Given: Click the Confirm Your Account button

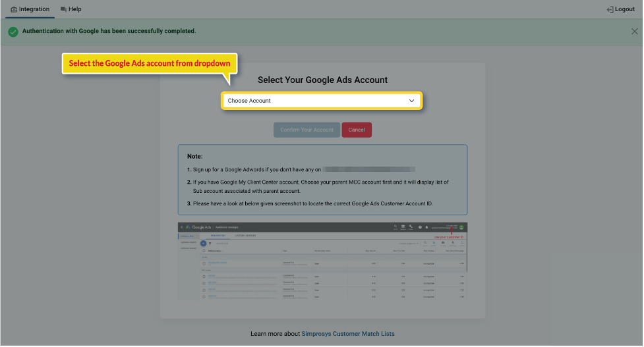Looking at the screenshot, I should pos(307,130).
